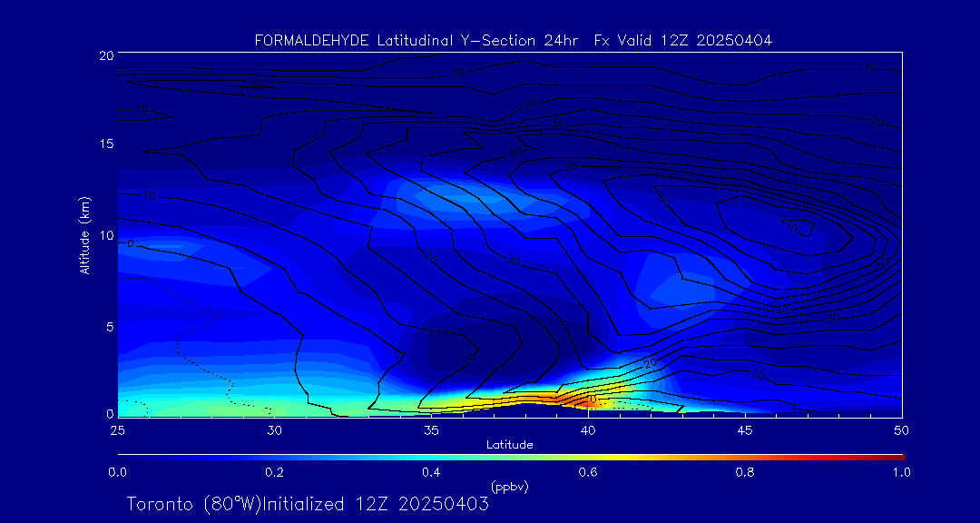Click the contour label "70" inside the jet core
This screenshot has height=523, width=980.
point(790,227)
